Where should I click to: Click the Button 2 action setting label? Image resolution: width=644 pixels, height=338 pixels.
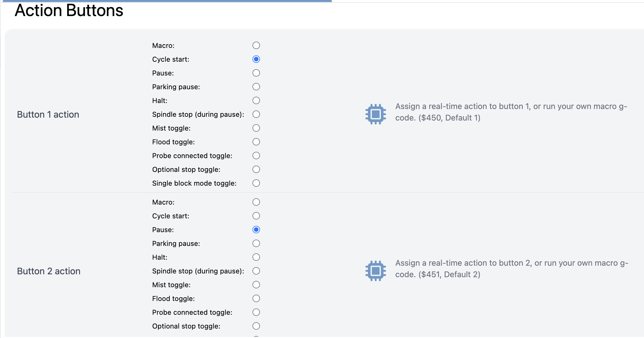coord(49,271)
